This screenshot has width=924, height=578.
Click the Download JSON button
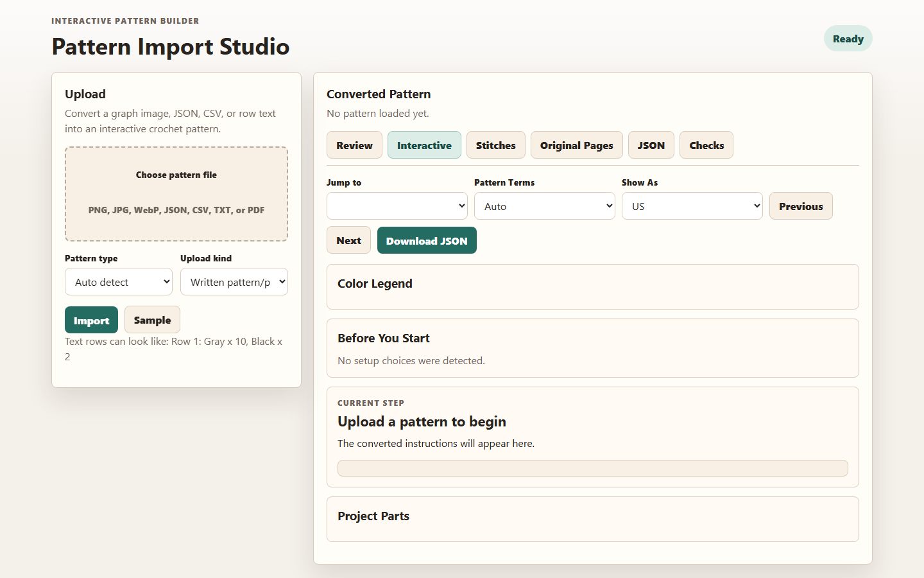[x=427, y=241]
